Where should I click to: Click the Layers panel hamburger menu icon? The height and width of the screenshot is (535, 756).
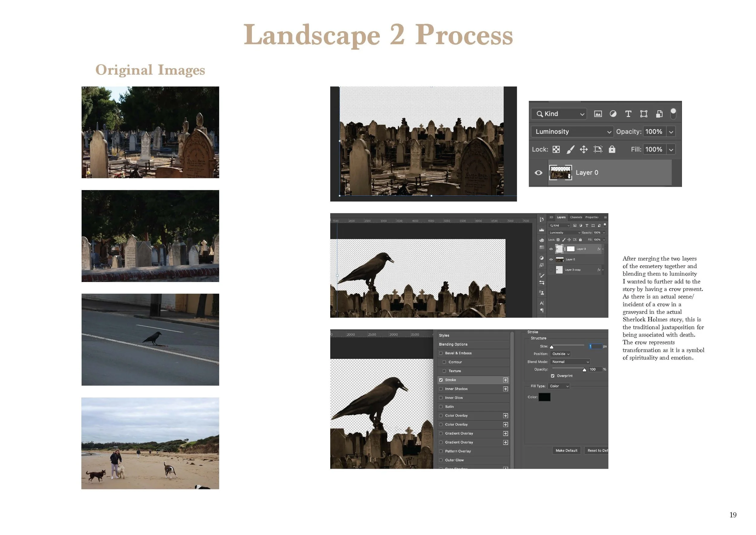pyautogui.click(x=605, y=218)
